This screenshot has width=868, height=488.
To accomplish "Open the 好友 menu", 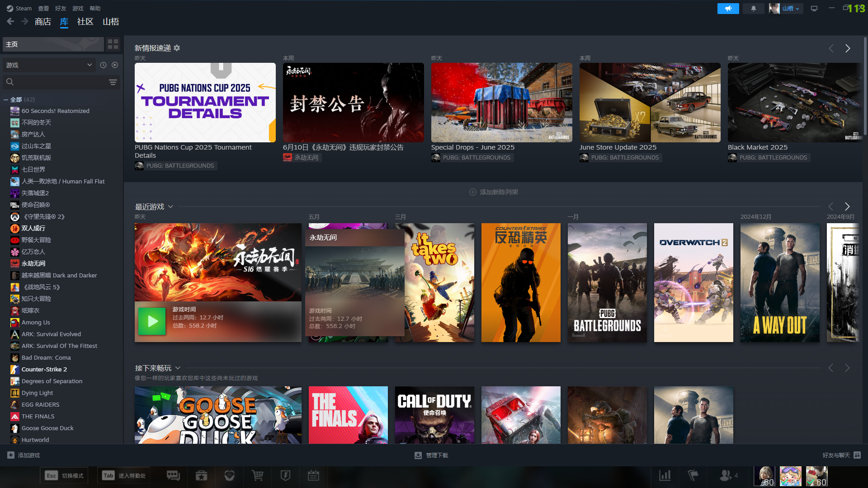I will (x=61, y=8).
